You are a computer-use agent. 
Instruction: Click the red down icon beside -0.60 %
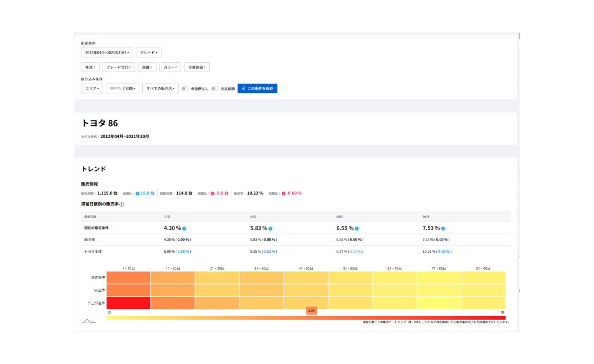[283, 193]
